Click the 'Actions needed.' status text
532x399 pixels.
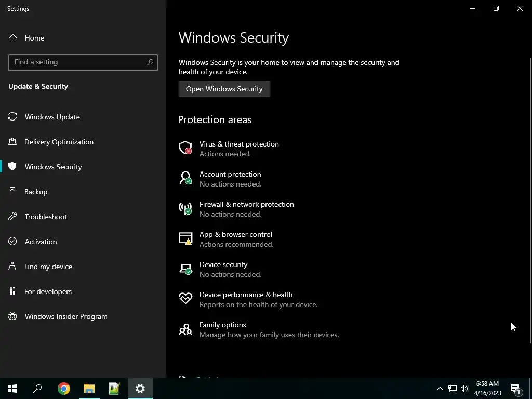(x=225, y=154)
